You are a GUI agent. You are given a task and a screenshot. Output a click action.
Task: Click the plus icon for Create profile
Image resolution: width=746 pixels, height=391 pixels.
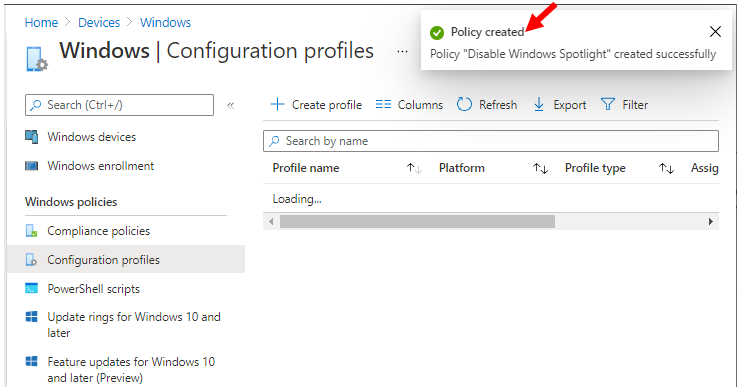coord(277,104)
